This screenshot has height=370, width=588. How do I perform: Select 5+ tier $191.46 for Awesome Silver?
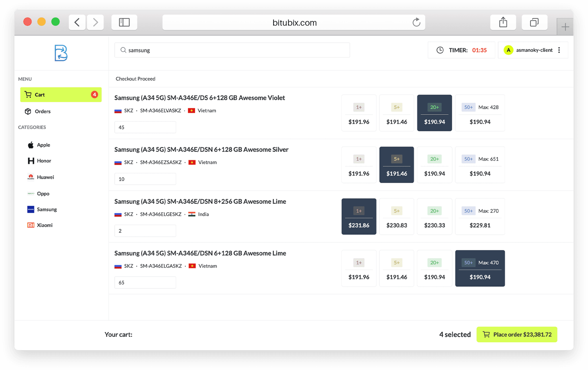[396, 165]
